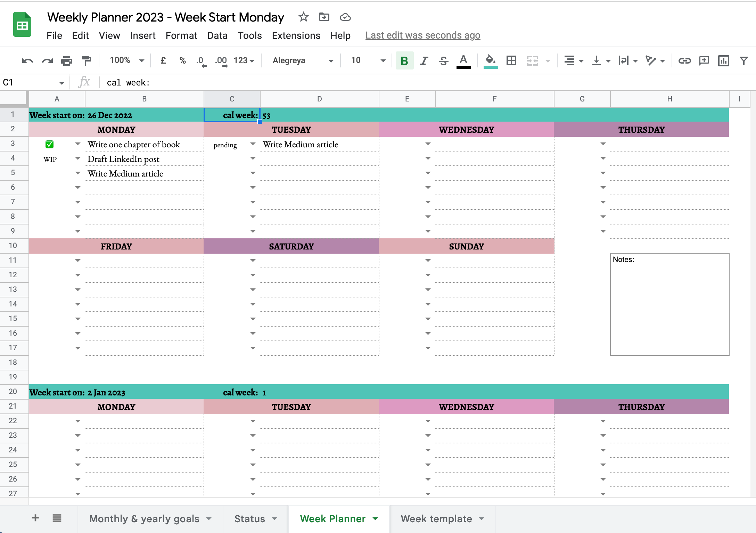
Task: Click the text color icon
Action: [464, 60]
